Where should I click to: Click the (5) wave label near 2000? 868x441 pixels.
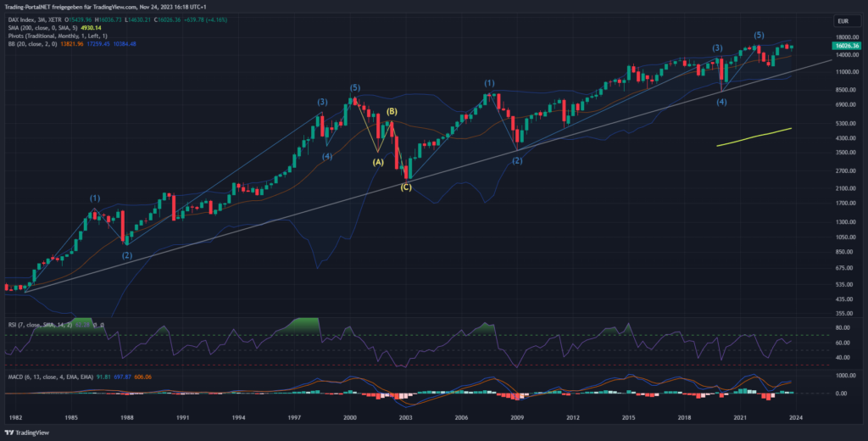click(x=354, y=87)
